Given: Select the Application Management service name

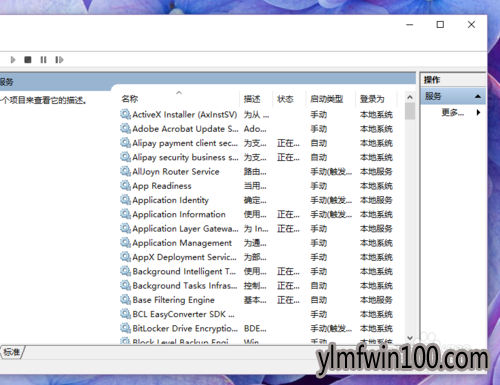Looking at the screenshot, I should (182, 243).
